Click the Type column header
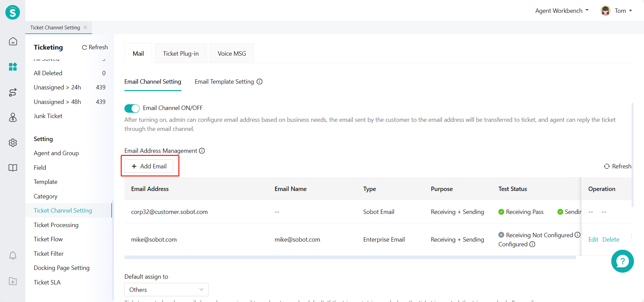 pyautogui.click(x=370, y=189)
